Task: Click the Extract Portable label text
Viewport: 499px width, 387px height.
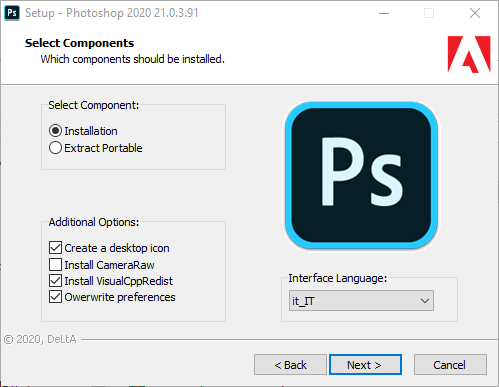Action: [103, 148]
